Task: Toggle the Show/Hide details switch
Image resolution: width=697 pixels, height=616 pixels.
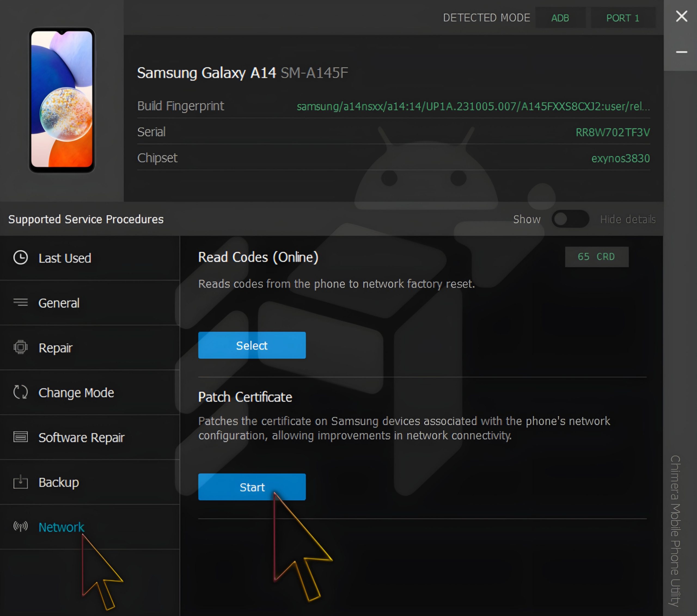Action: (570, 219)
